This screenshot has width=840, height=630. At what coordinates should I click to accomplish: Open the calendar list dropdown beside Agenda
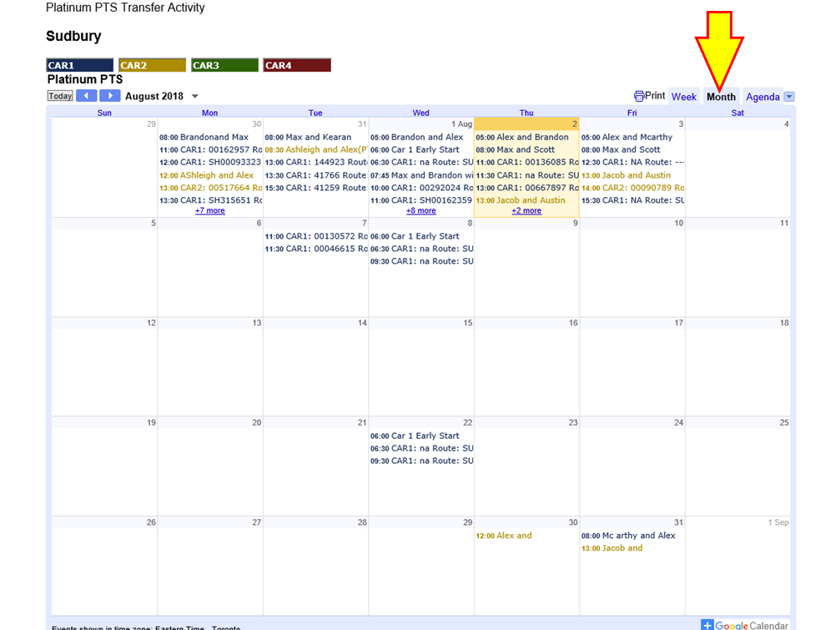(789, 97)
